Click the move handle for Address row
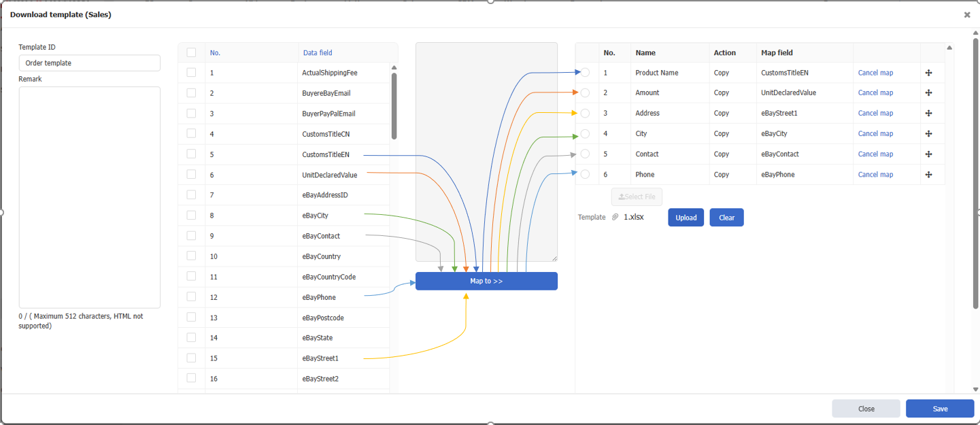The width and height of the screenshot is (980, 425). [929, 114]
